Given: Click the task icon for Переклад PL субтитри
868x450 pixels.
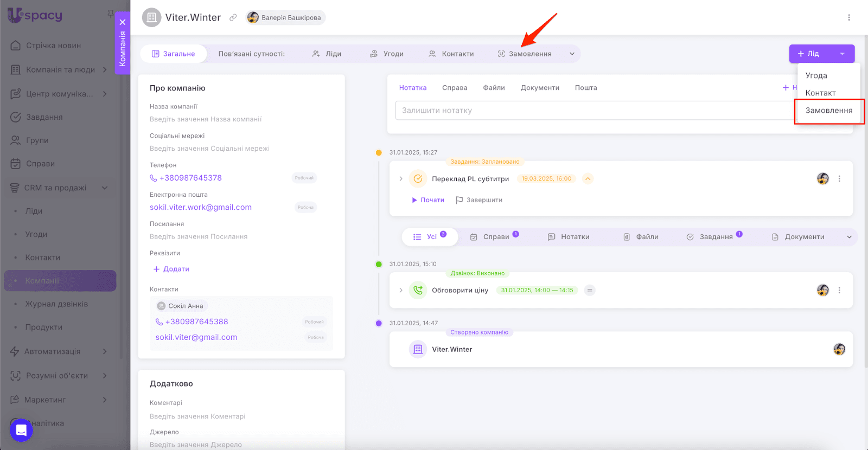Looking at the screenshot, I should pyautogui.click(x=418, y=178).
